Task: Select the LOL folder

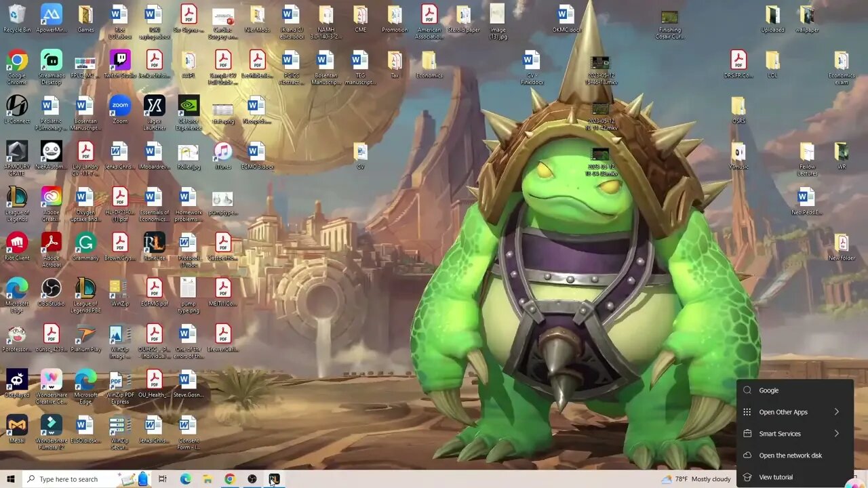Action: (772, 64)
